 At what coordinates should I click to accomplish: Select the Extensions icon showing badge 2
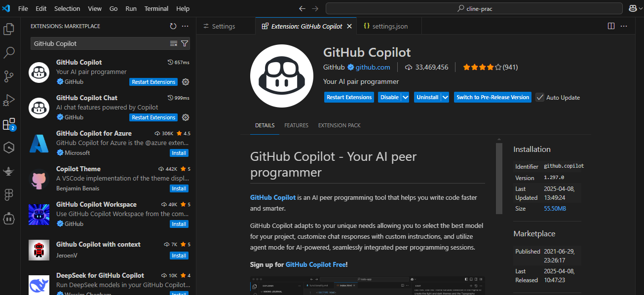[x=9, y=124]
